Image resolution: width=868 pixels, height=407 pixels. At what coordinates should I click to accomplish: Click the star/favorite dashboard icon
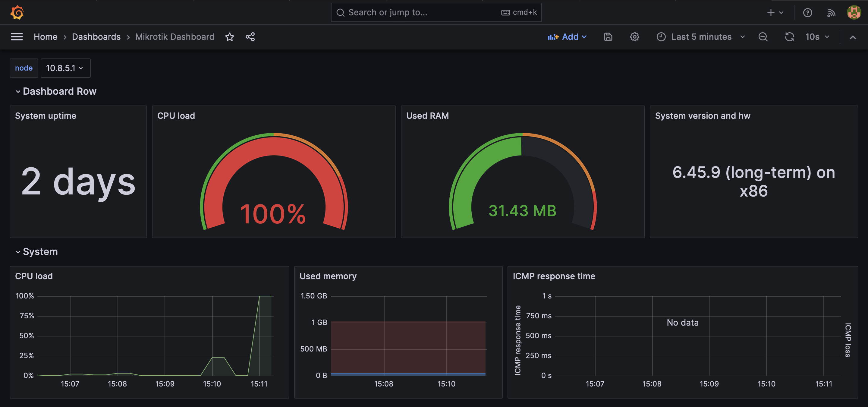230,36
